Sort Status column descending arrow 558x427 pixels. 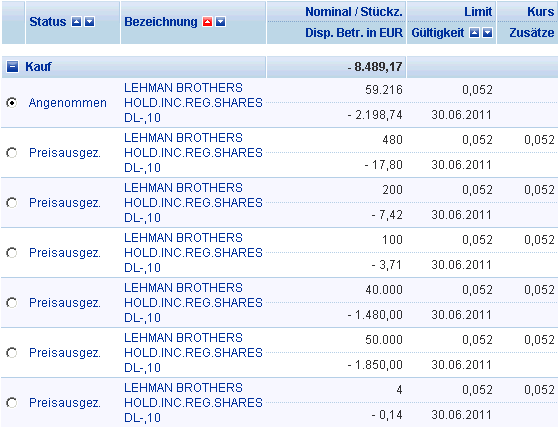[x=90, y=22]
